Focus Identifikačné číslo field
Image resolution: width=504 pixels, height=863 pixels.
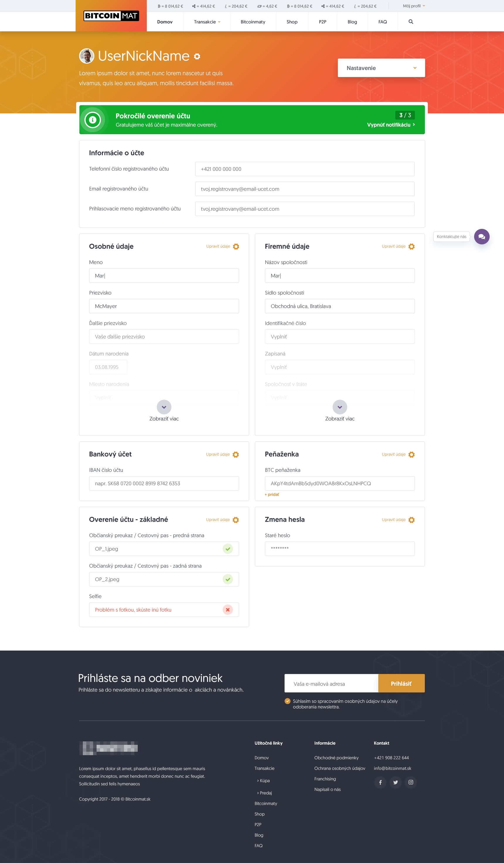coord(340,337)
